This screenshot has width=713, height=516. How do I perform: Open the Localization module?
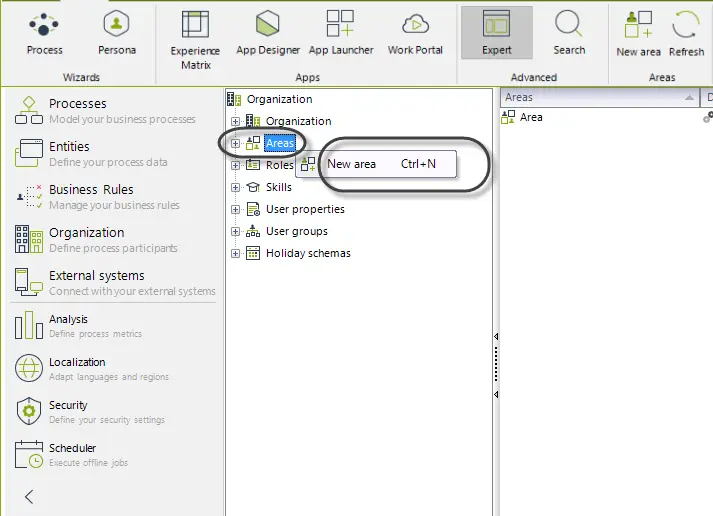pos(91,369)
